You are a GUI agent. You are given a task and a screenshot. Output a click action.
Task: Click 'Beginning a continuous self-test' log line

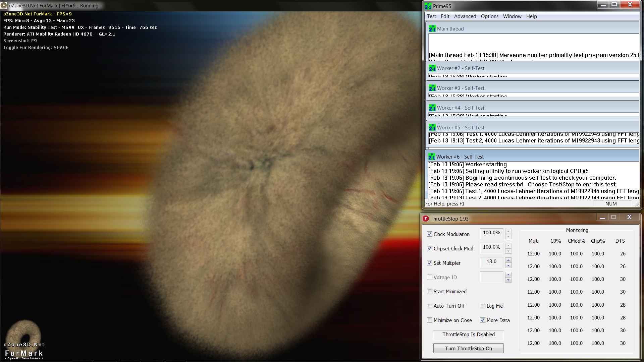522,178
